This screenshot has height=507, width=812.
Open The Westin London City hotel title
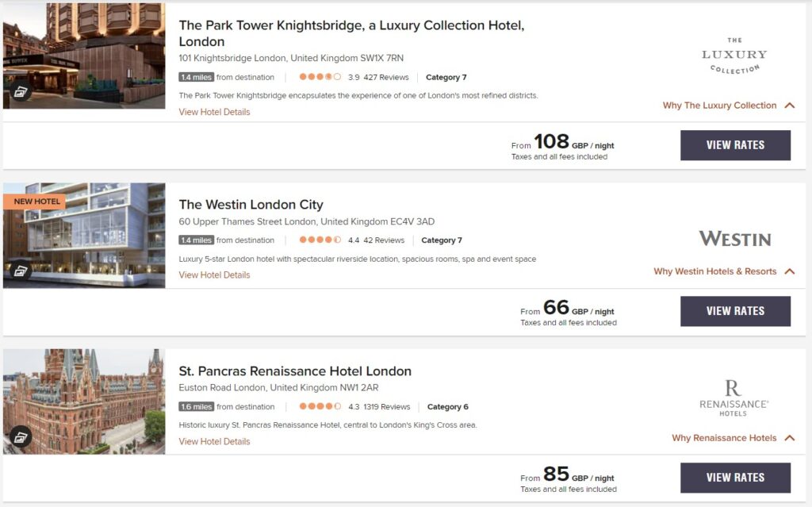point(251,205)
